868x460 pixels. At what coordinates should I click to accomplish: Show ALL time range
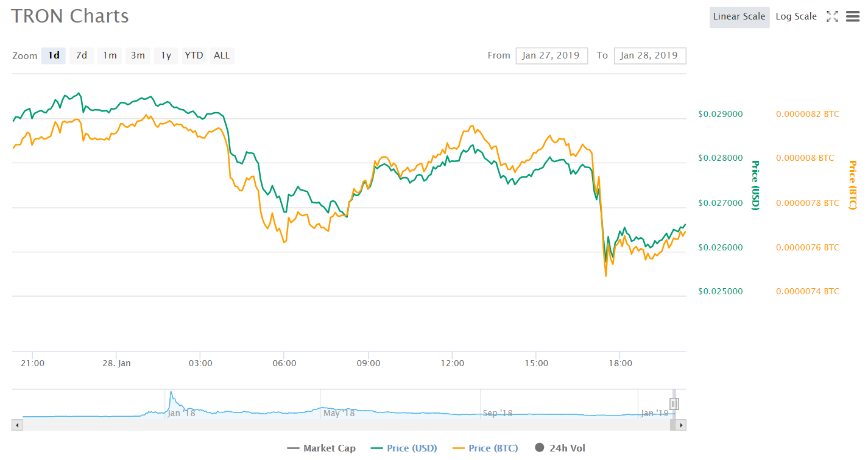pyautogui.click(x=222, y=55)
